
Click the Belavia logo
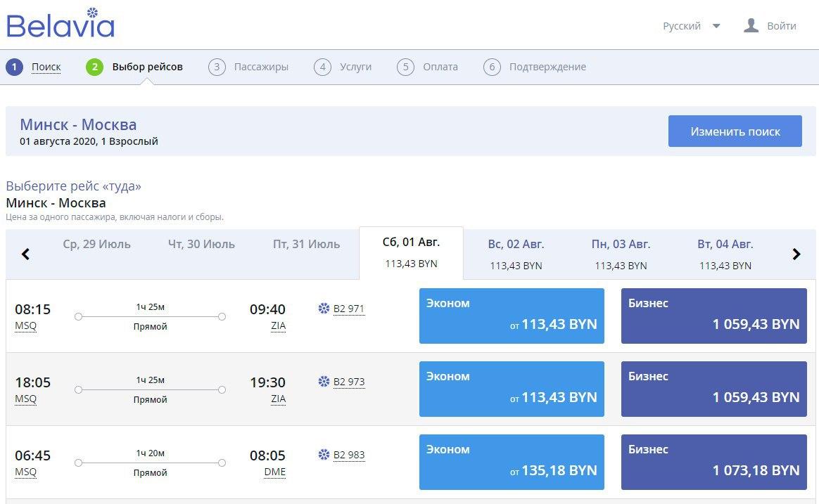(61, 25)
